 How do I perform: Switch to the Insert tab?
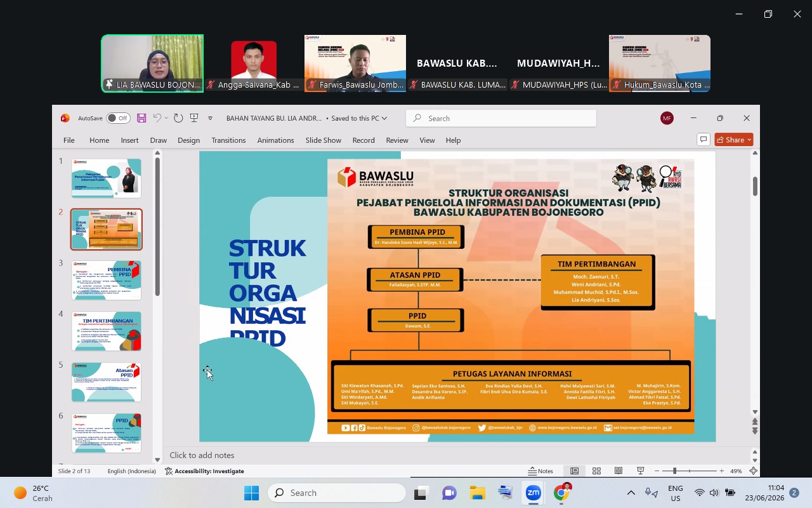[129, 140]
